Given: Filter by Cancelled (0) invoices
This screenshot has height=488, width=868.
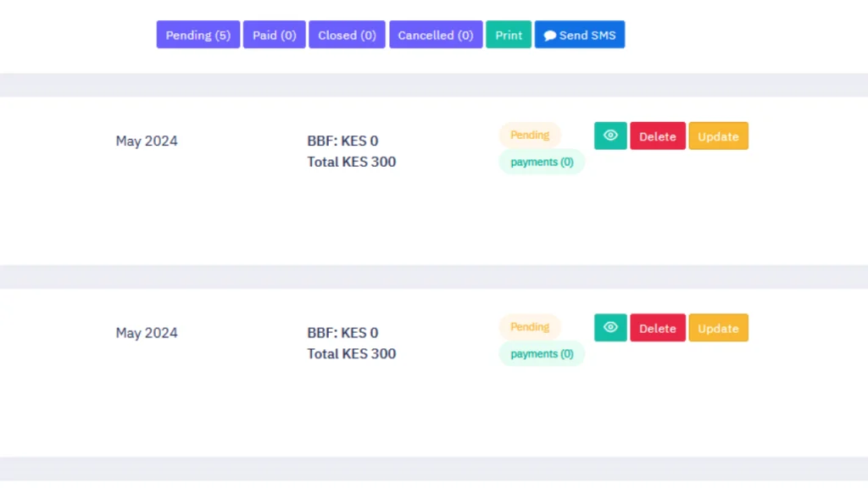Looking at the screenshot, I should click(436, 35).
